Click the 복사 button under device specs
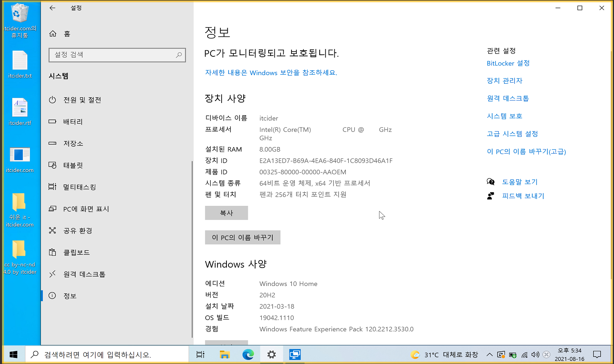 226,213
